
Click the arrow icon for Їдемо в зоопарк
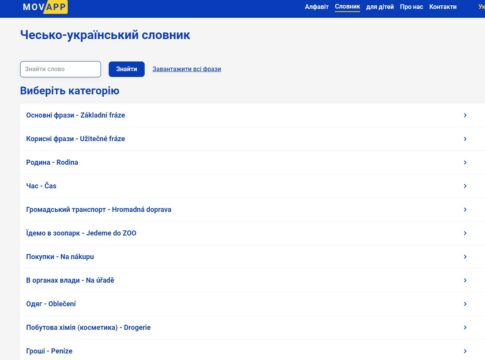point(465,233)
